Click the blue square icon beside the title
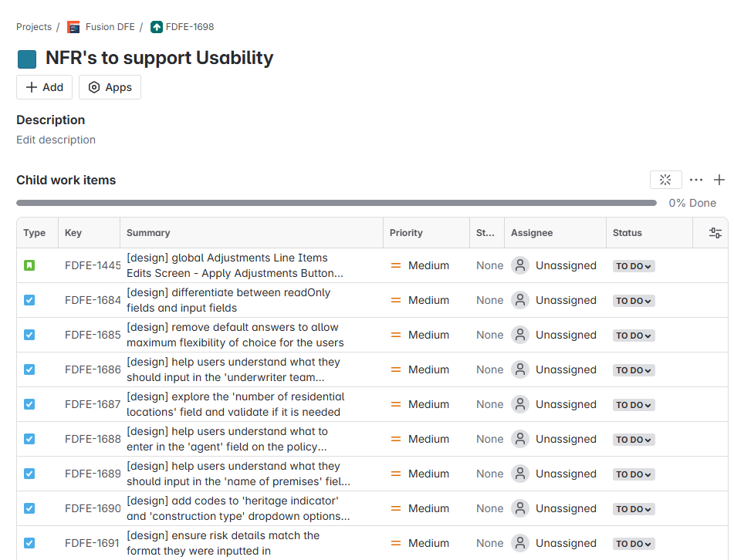Image resolution: width=734 pixels, height=560 pixels. 27,59
